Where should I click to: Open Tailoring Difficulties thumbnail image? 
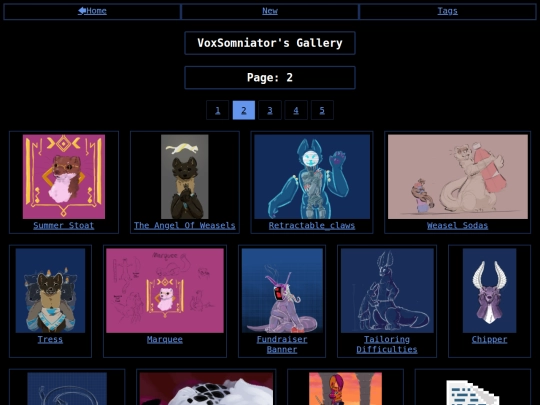point(387,291)
